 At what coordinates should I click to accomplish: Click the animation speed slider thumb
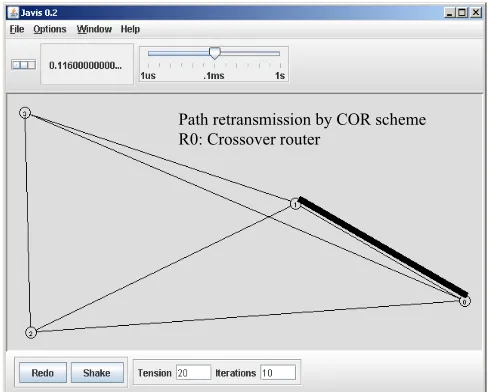pyautogui.click(x=215, y=53)
